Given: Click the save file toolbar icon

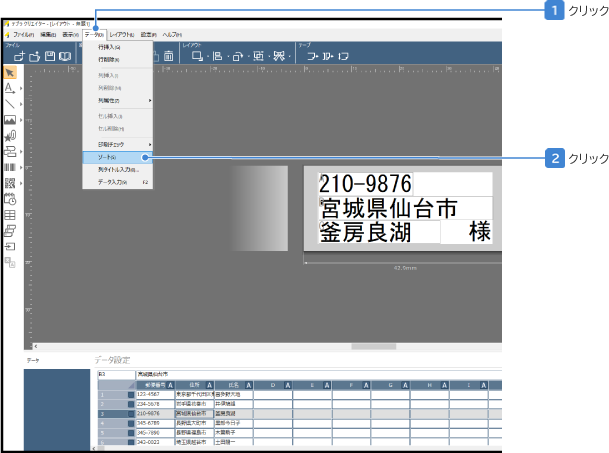Looking at the screenshot, I should [x=50, y=56].
